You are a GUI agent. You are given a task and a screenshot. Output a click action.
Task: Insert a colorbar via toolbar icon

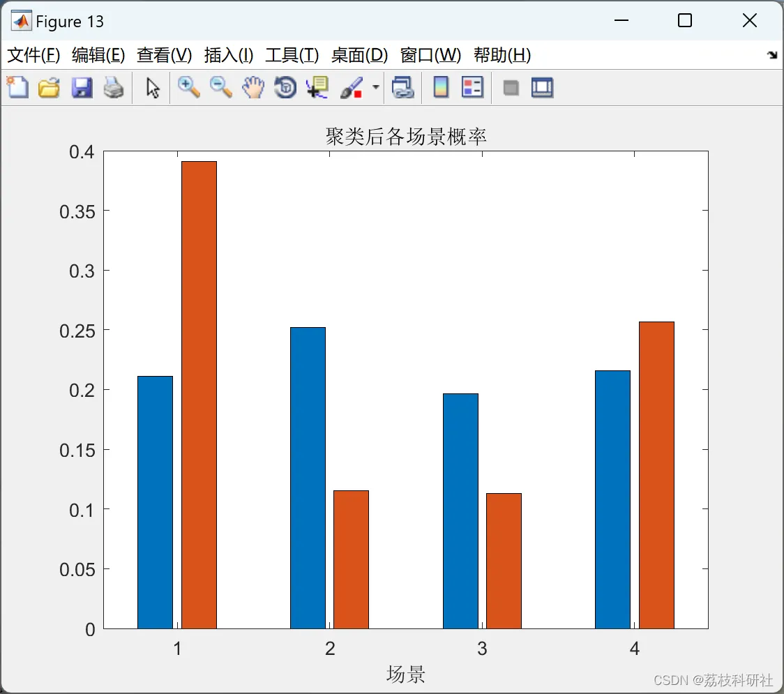click(x=441, y=87)
